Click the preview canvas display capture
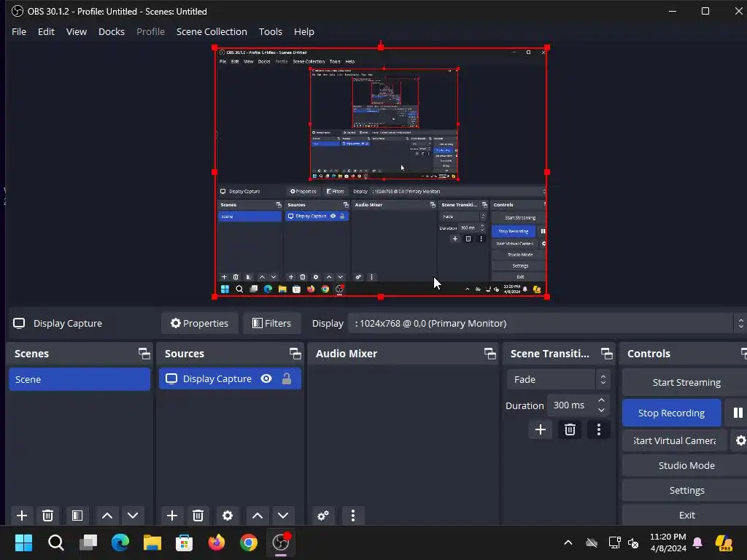Viewport: 747px width, 560px height. 380,172
